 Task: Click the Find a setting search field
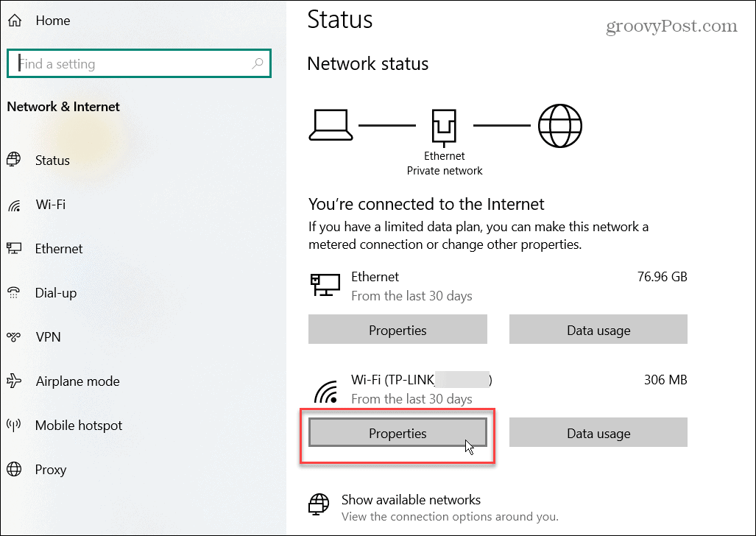point(118,64)
